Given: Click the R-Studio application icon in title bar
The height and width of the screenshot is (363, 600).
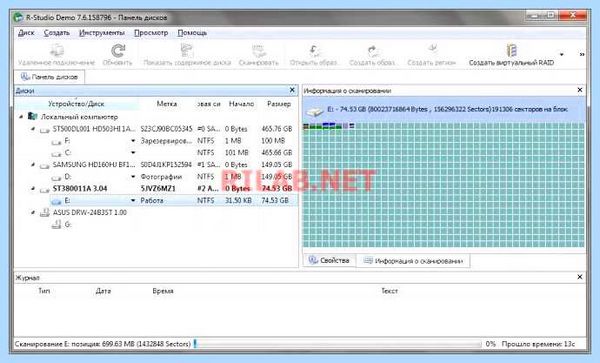Looking at the screenshot, I should 18,18.
